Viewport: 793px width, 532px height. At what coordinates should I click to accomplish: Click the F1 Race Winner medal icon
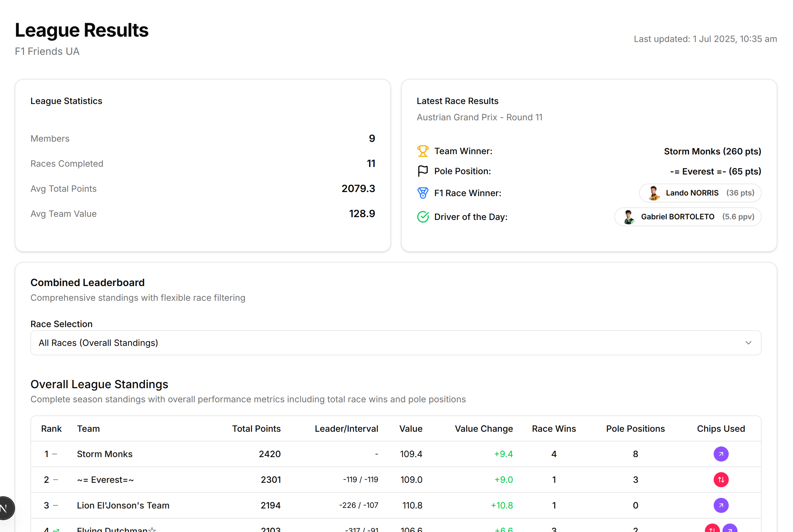(x=423, y=193)
